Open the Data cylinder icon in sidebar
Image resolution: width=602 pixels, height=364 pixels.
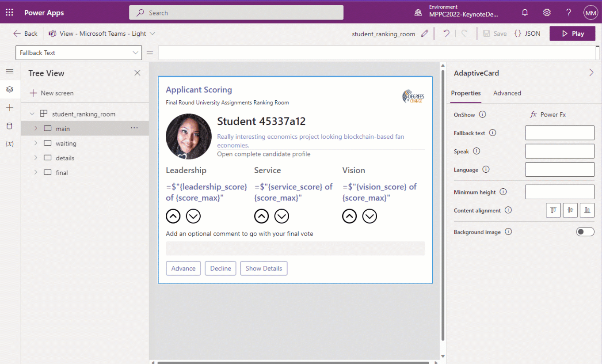tap(10, 126)
